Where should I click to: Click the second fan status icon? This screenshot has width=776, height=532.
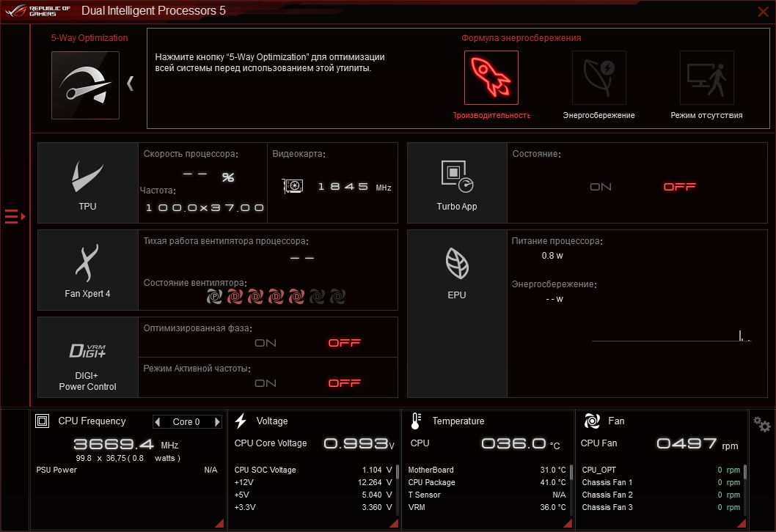tap(235, 297)
